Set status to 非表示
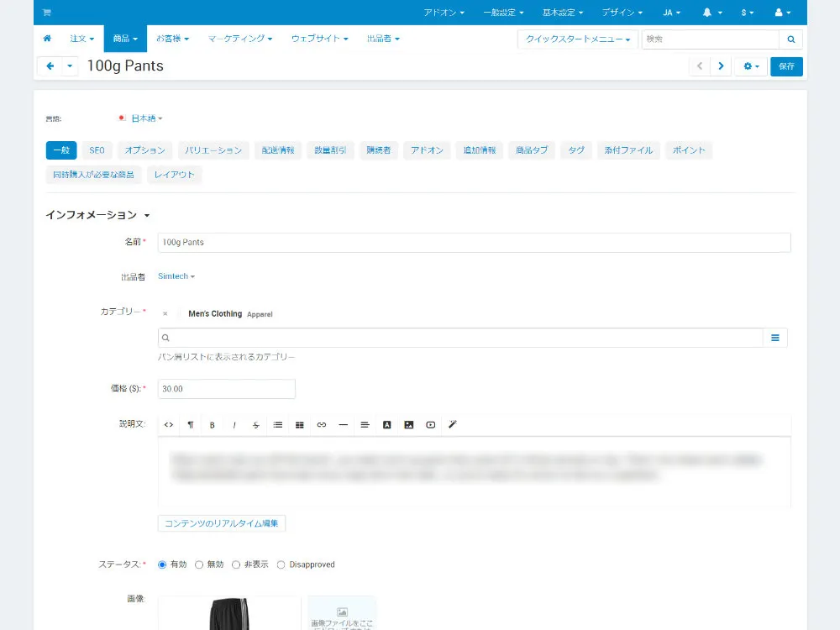The height and width of the screenshot is (630, 840). (236, 564)
